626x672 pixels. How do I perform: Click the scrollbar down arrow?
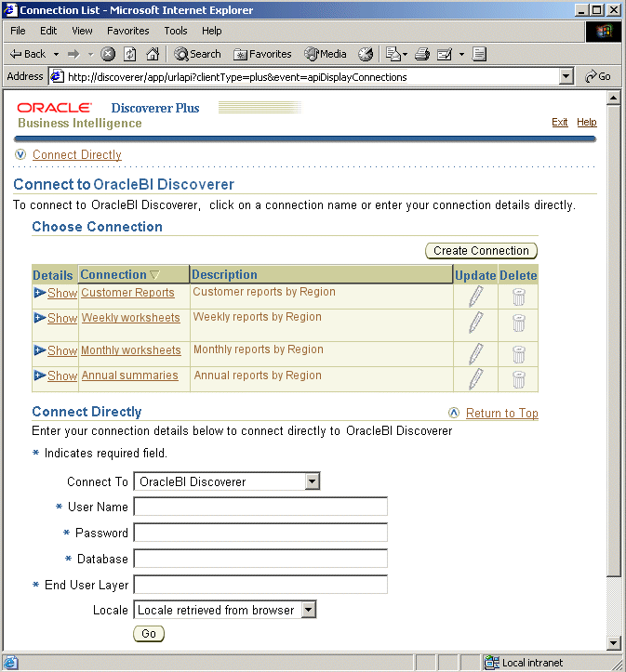(614, 643)
